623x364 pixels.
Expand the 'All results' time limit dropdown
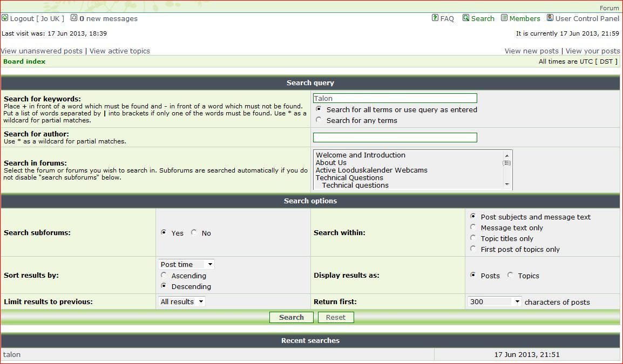pos(182,301)
